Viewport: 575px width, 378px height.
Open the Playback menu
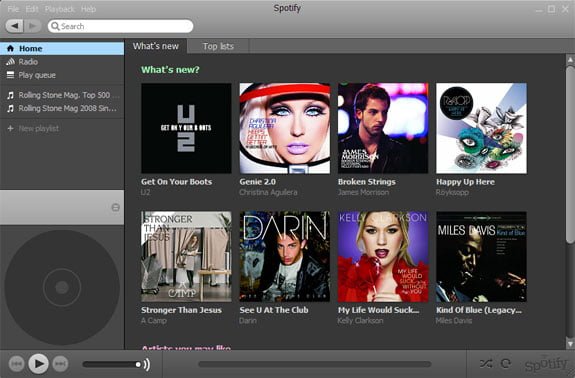click(x=60, y=9)
